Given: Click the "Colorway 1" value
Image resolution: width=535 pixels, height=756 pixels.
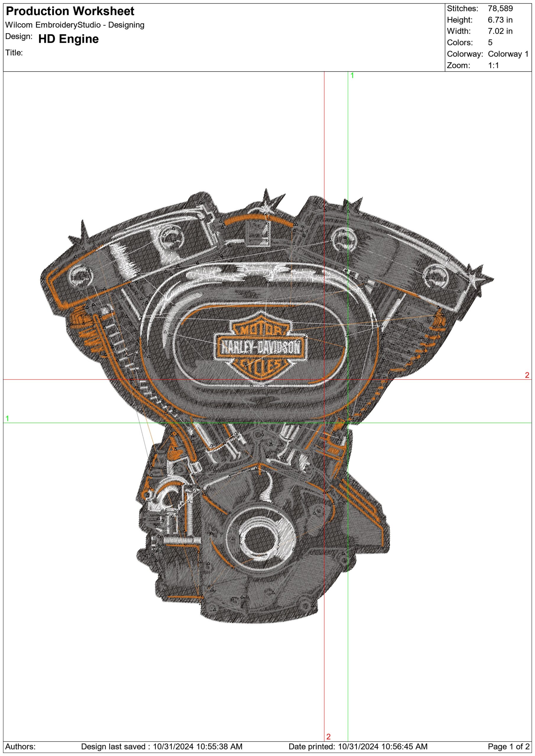Looking at the screenshot, I should click(508, 54).
